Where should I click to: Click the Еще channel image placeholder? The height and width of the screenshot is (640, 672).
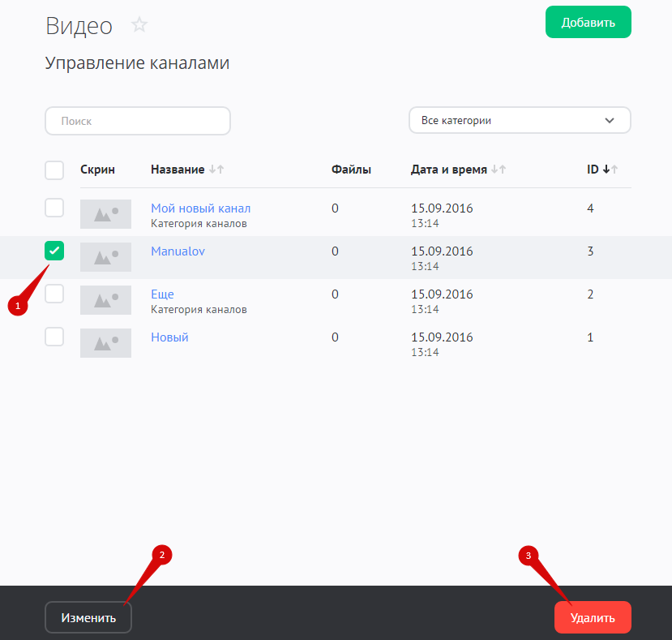[x=105, y=300]
